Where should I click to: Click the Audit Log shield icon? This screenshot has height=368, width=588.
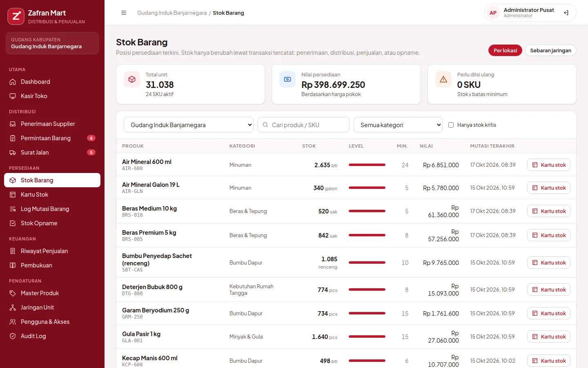click(x=13, y=336)
